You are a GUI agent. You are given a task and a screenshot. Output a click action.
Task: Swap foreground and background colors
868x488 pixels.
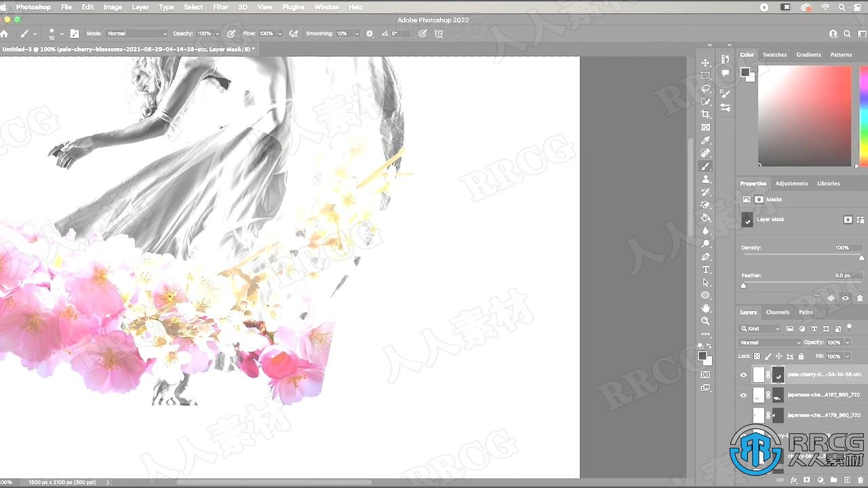coord(710,347)
